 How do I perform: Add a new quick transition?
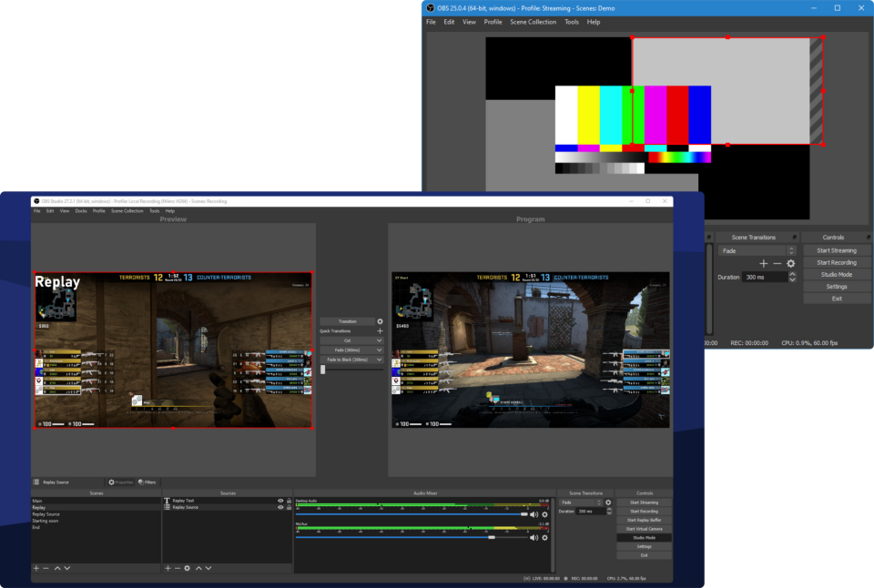click(x=380, y=331)
